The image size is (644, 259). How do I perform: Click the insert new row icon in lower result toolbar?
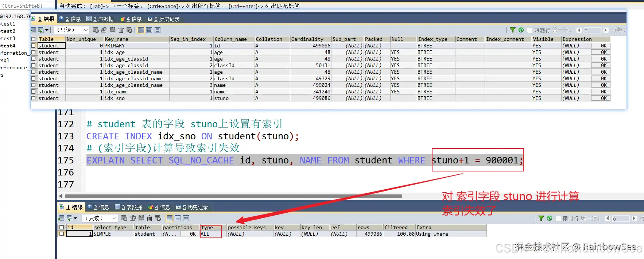[x=124, y=218]
